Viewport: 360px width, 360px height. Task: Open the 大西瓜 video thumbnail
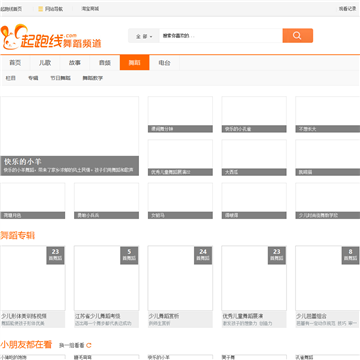254,158
